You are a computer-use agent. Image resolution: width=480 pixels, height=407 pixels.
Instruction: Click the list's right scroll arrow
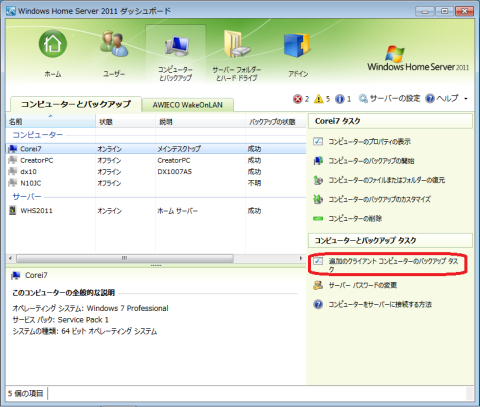pos(301,258)
